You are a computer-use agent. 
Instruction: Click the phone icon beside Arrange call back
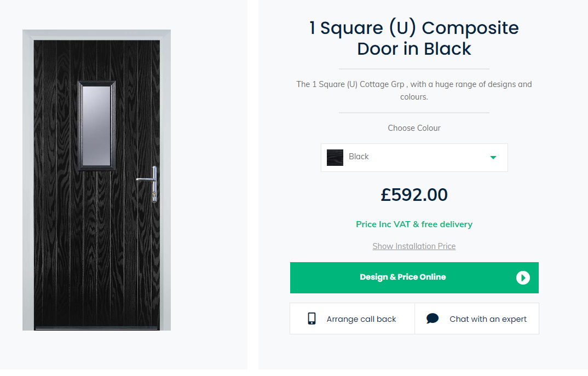(x=312, y=319)
